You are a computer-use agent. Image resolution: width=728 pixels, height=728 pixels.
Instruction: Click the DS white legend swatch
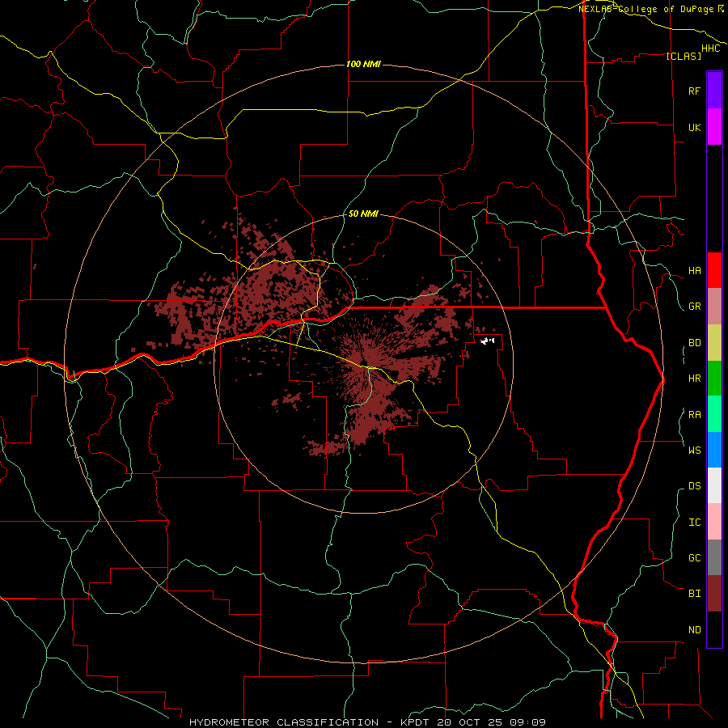[x=714, y=485]
